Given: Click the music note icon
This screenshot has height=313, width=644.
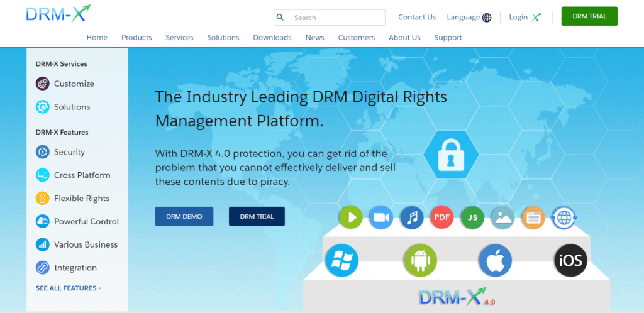Looking at the screenshot, I should coord(411,217).
